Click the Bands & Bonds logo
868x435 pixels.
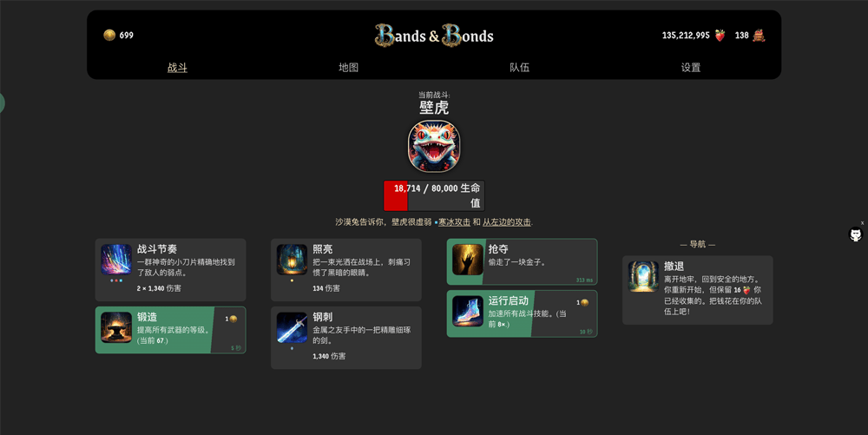[434, 36]
